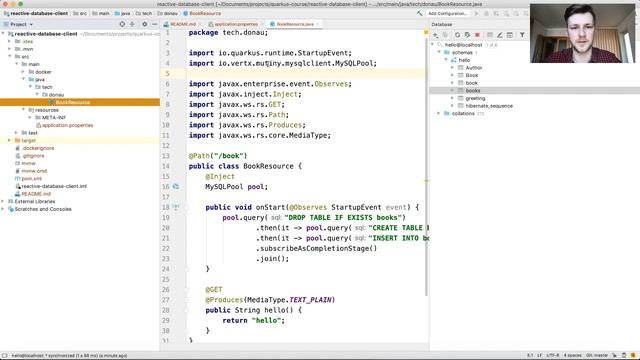Expand the test folder

(16, 133)
